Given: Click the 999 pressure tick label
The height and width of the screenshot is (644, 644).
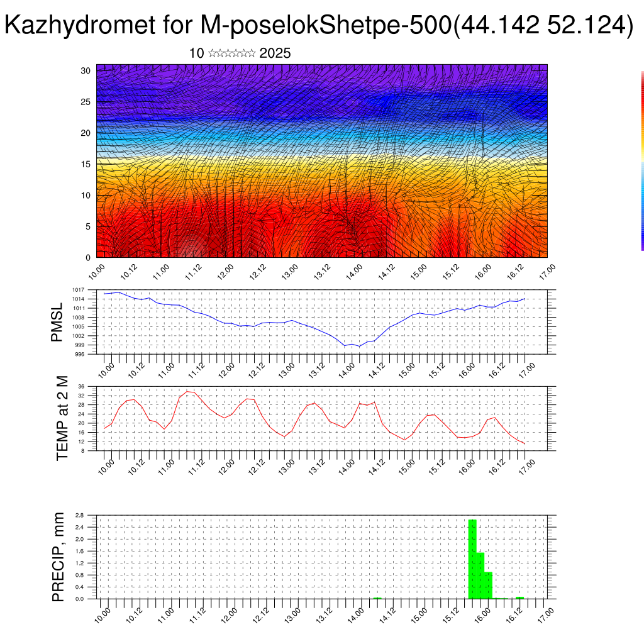Looking at the screenshot, I should coord(80,345).
